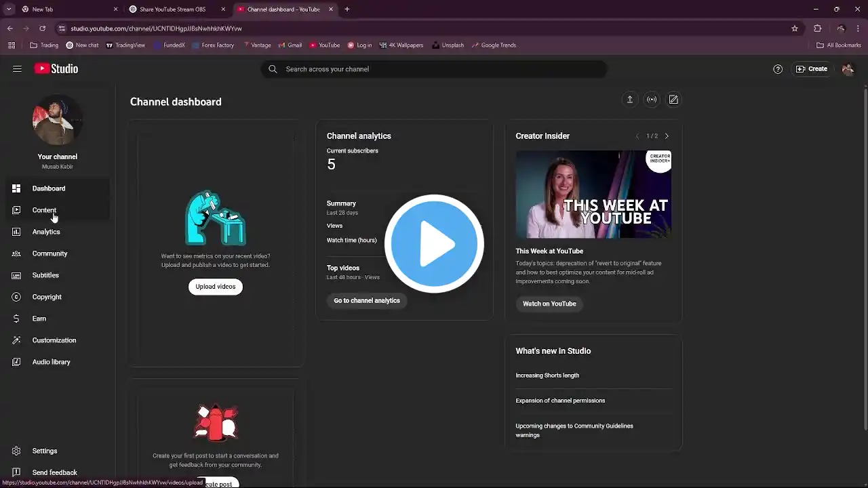Screen dimensions: 868x488
Task: Open the TradingView bookmark
Action: [x=125, y=45]
